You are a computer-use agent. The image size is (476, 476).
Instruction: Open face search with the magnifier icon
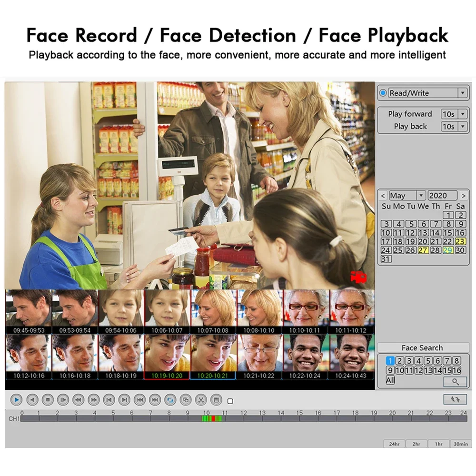tap(456, 381)
